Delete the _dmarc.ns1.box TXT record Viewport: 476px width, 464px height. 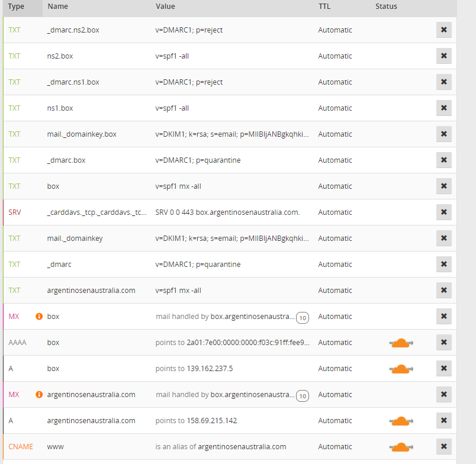[x=444, y=82]
